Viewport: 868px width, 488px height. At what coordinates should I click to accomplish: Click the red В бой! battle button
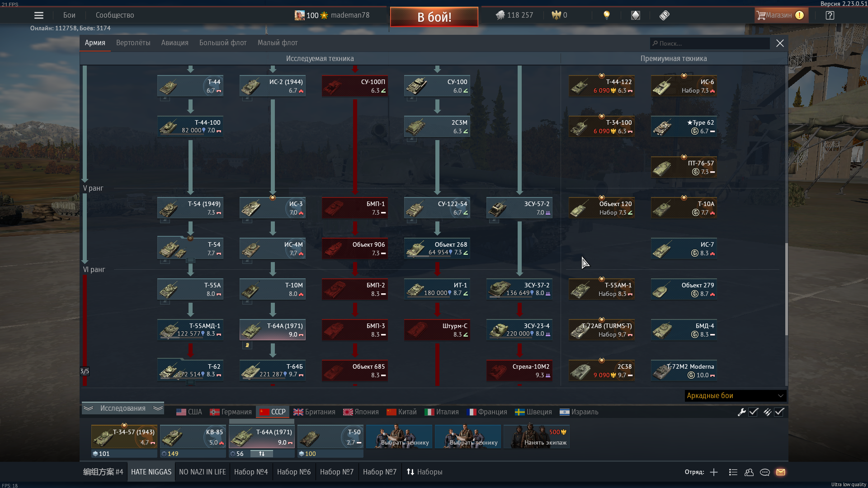pos(434,17)
